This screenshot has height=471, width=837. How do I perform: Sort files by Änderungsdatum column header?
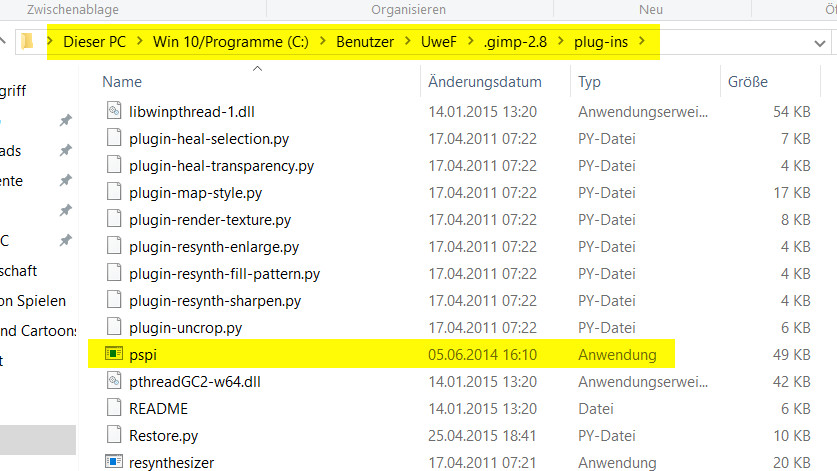485,82
